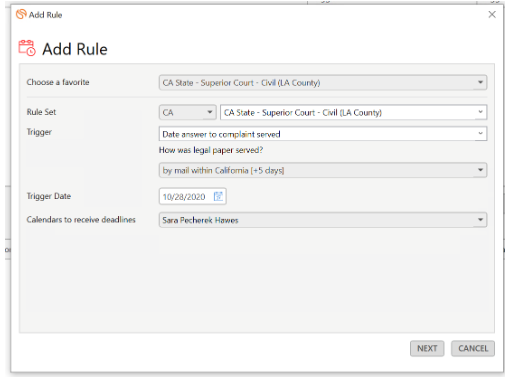
Task: Expand the Trigger dropdown arrow
Action: pyautogui.click(x=480, y=133)
